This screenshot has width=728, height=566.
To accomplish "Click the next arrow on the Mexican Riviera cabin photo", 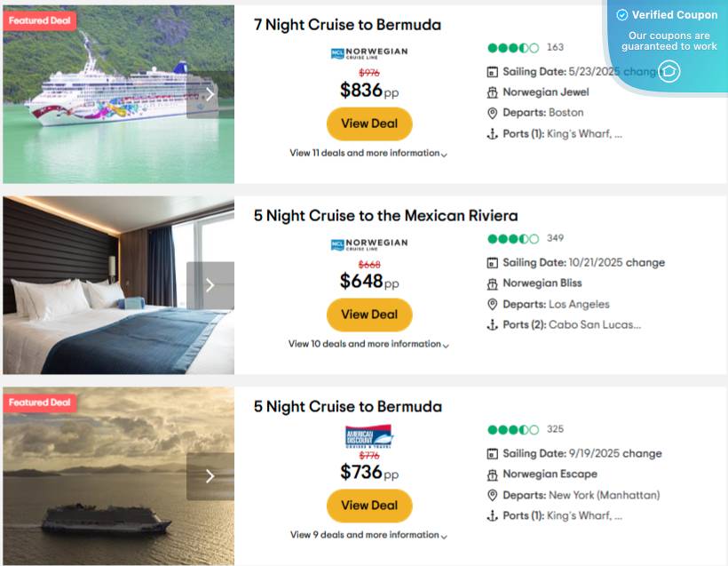I will (210, 284).
